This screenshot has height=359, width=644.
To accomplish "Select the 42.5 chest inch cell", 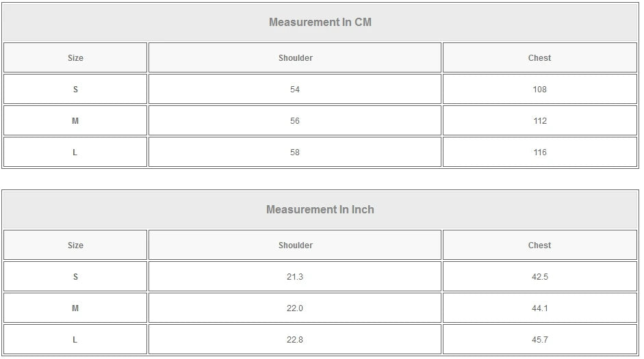I will coord(539,277).
